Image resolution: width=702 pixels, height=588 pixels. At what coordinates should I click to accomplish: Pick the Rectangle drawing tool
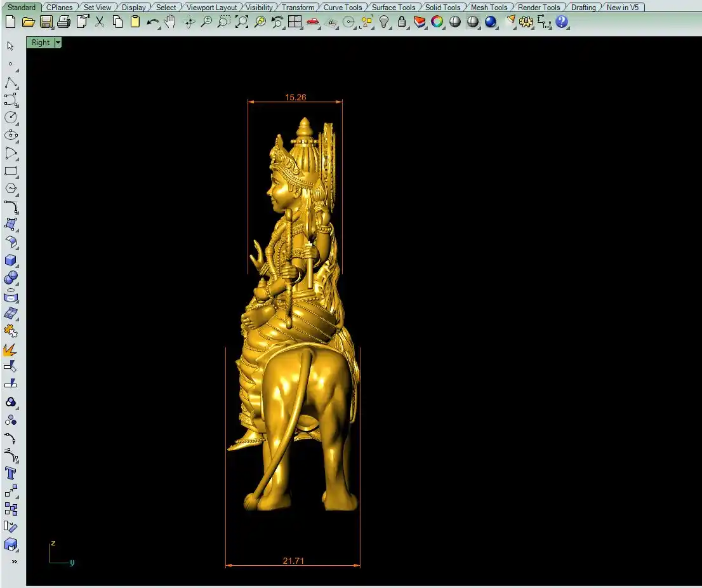pyautogui.click(x=11, y=171)
